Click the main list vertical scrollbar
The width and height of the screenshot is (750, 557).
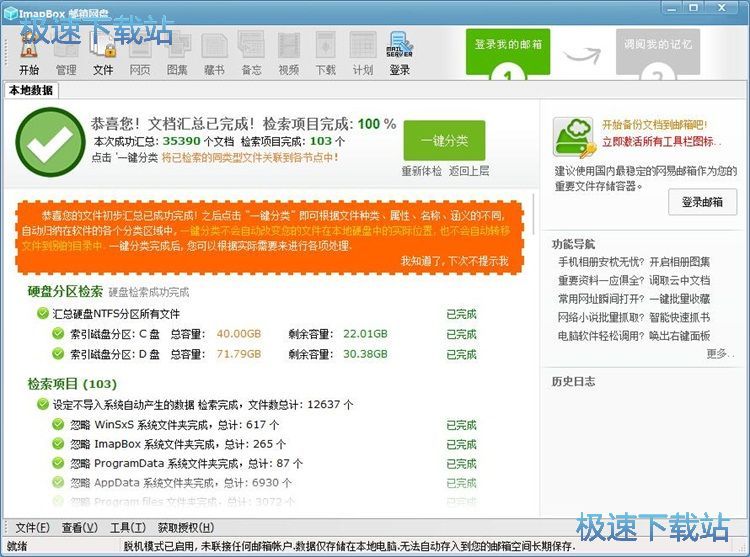[533, 214]
